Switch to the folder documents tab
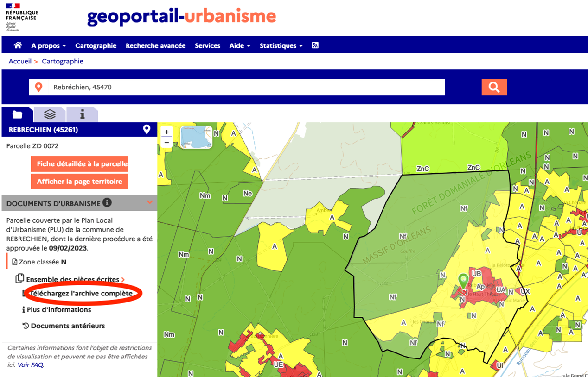Viewport: 588px width, 377px height. (17, 114)
